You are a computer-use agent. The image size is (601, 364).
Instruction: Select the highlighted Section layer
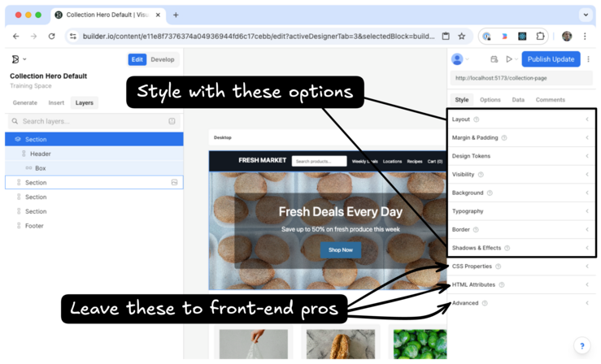[94, 139]
